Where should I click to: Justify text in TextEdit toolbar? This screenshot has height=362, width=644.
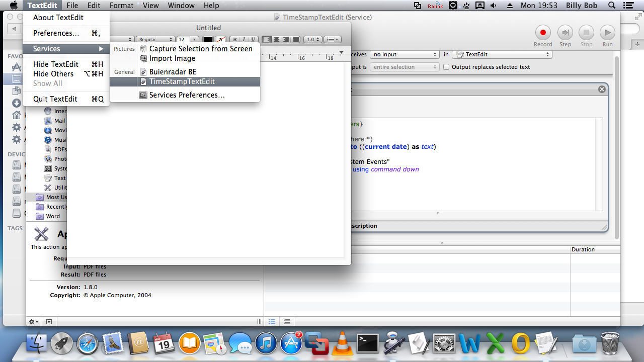tap(295, 39)
